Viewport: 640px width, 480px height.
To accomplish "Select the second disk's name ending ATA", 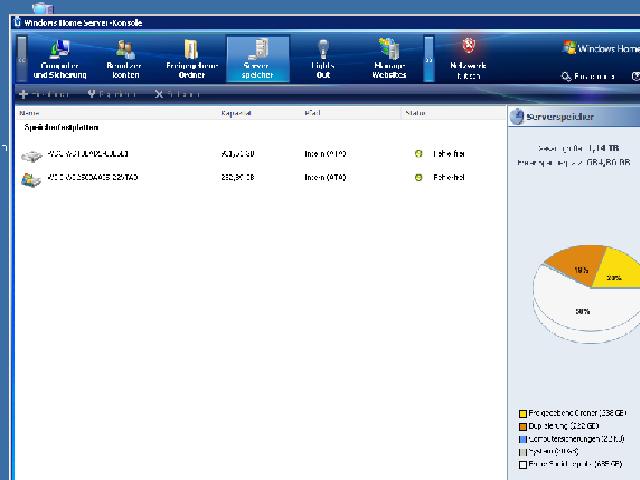I will (x=93, y=177).
